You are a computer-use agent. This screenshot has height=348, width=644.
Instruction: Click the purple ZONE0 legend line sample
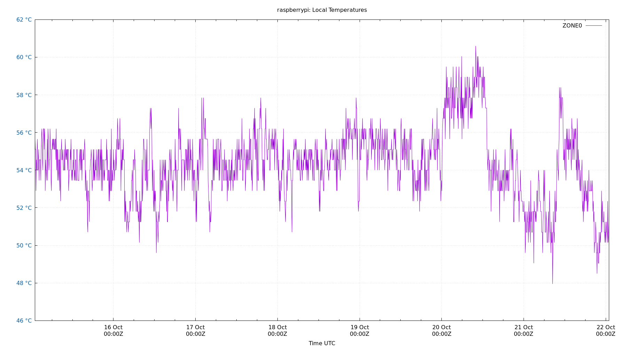(x=594, y=26)
